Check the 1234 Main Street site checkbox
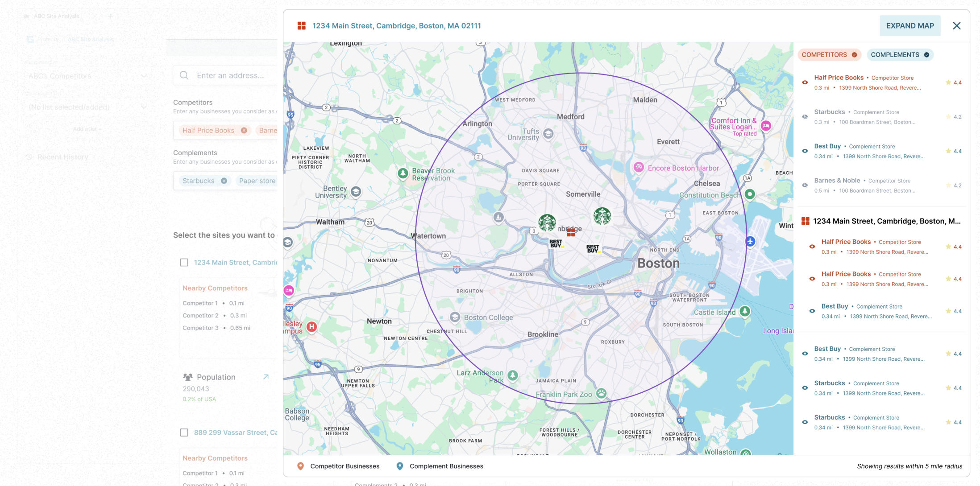980x486 pixels. (184, 263)
